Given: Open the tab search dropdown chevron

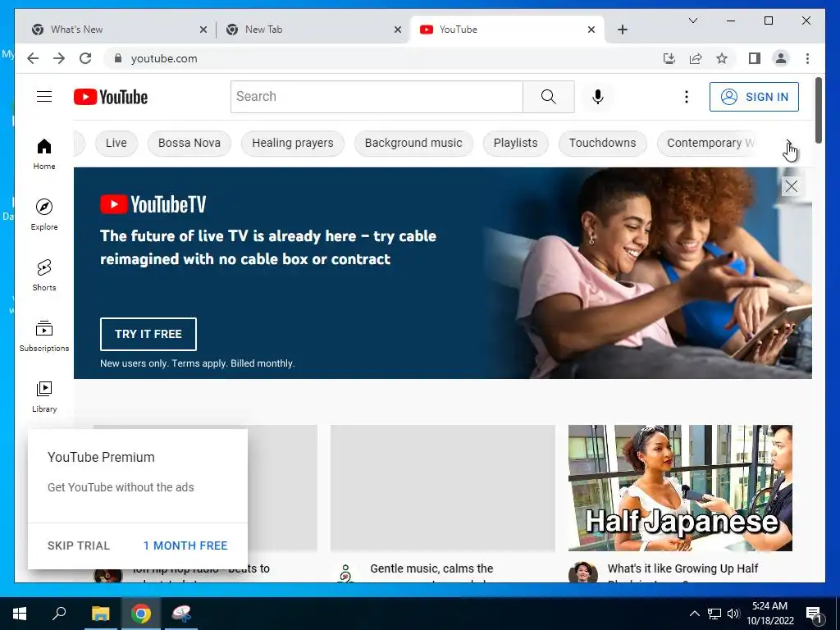Looking at the screenshot, I should pyautogui.click(x=692, y=21).
